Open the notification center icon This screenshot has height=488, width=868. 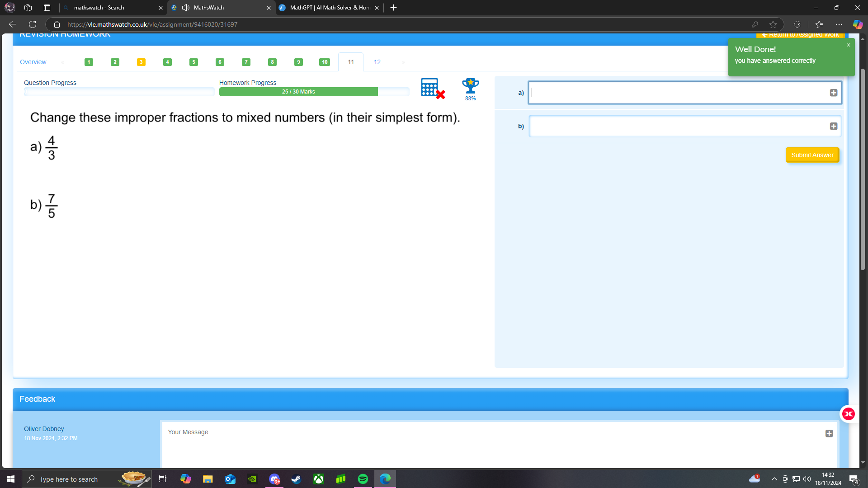[x=854, y=479]
